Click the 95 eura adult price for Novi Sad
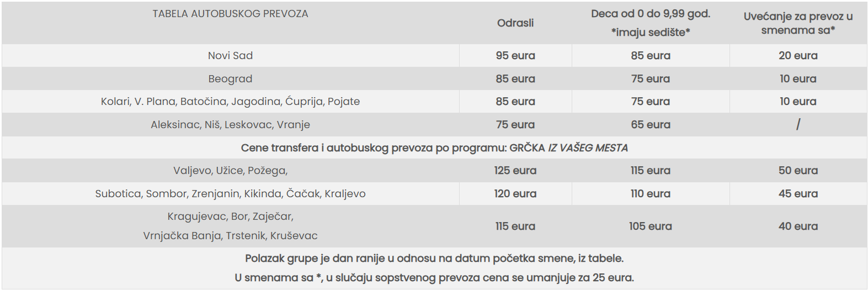Screen dimensions: 868x290 coord(515,56)
